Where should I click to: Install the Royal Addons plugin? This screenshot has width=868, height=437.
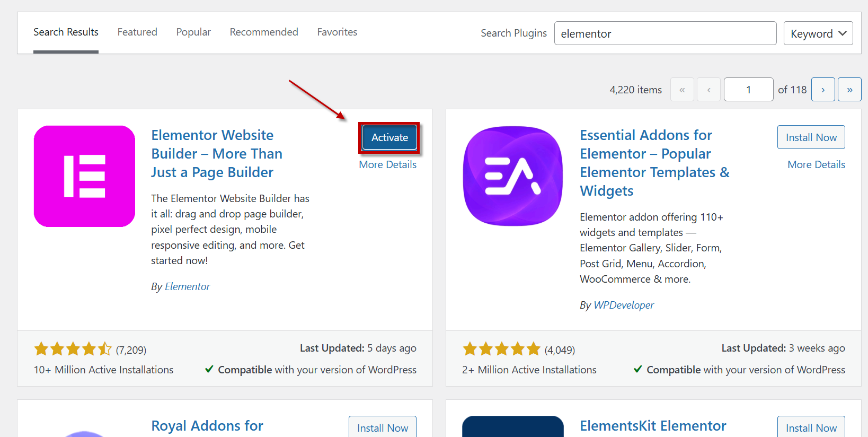[382, 427]
